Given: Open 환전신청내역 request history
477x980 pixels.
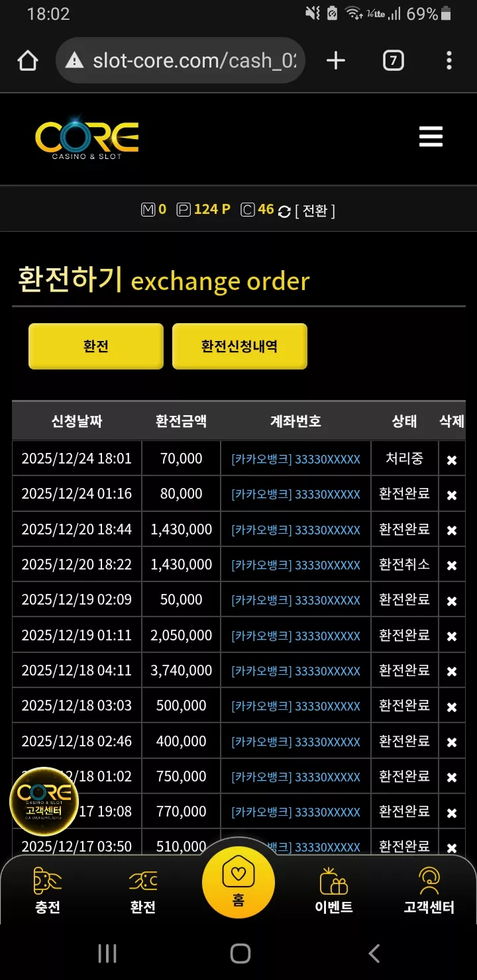Looking at the screenshot, I should (x=240, y=346).
